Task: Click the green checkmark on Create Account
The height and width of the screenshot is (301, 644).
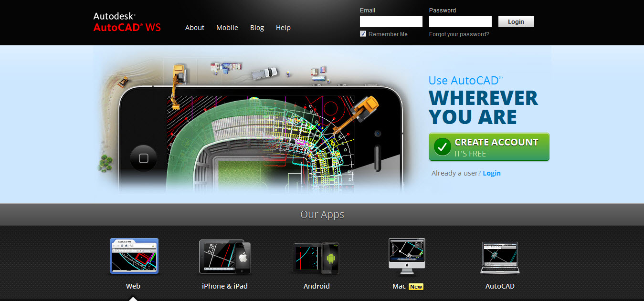Action: [x=442, y=147]
